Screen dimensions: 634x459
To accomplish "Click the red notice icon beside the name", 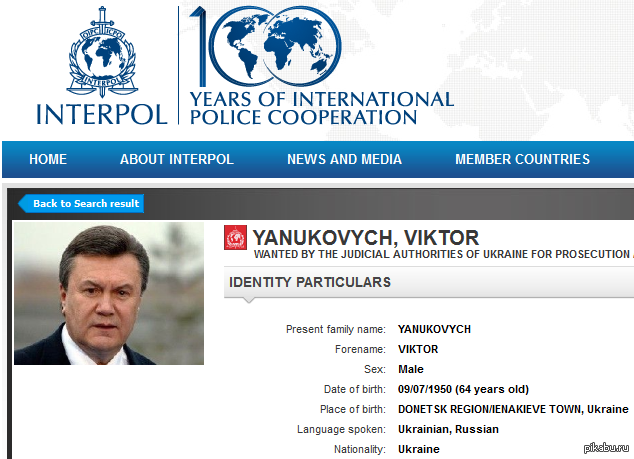I will tap(235, 238).
